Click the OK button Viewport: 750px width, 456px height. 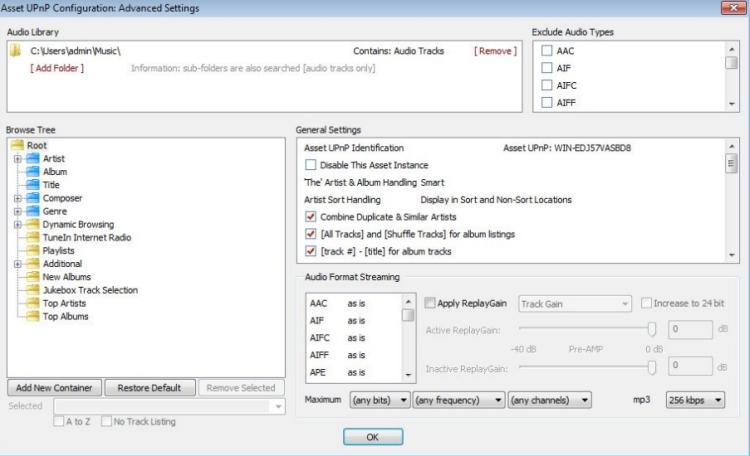tap(373, 437)
